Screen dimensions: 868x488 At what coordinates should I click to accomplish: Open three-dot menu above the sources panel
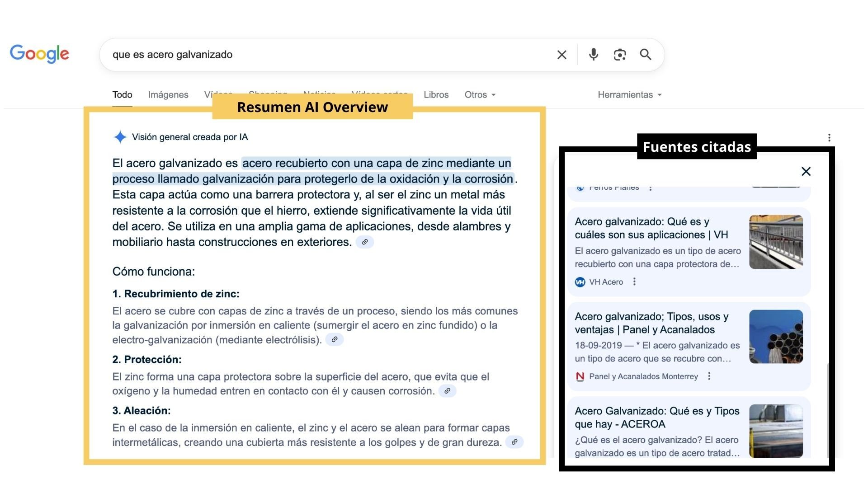(x=829, y=137)
